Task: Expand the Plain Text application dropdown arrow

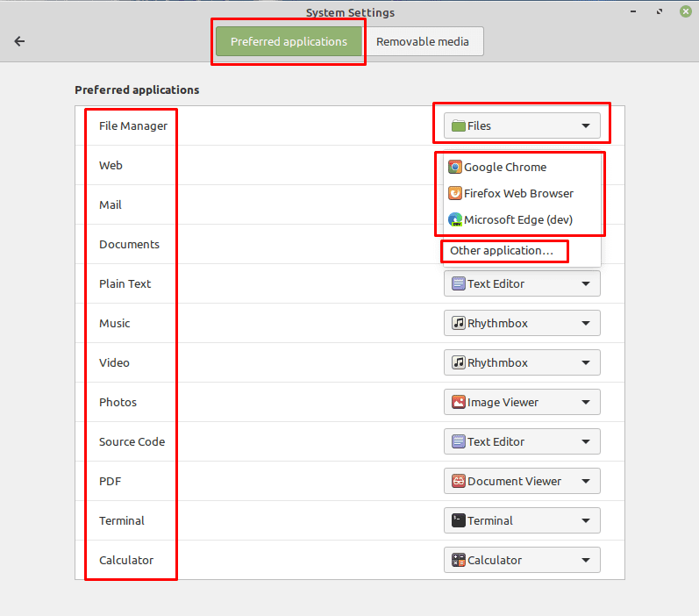Action: (x=586, y=283)
